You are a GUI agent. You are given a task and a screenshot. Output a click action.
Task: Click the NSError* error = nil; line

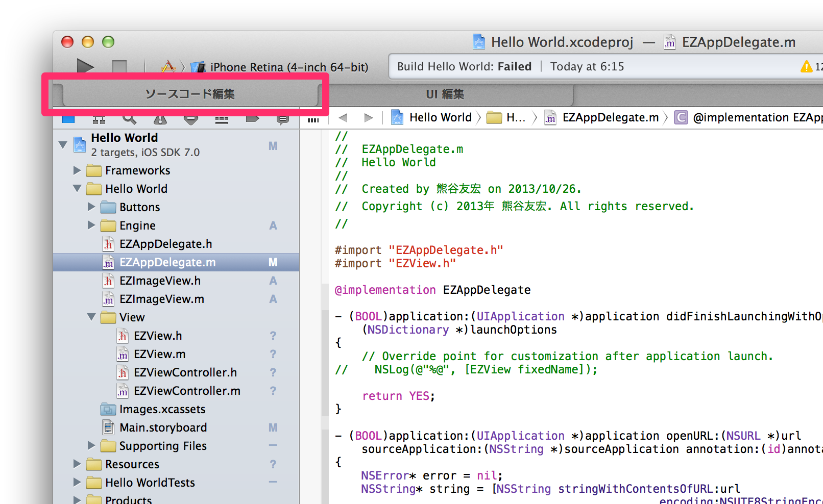(x=431, y=476)
